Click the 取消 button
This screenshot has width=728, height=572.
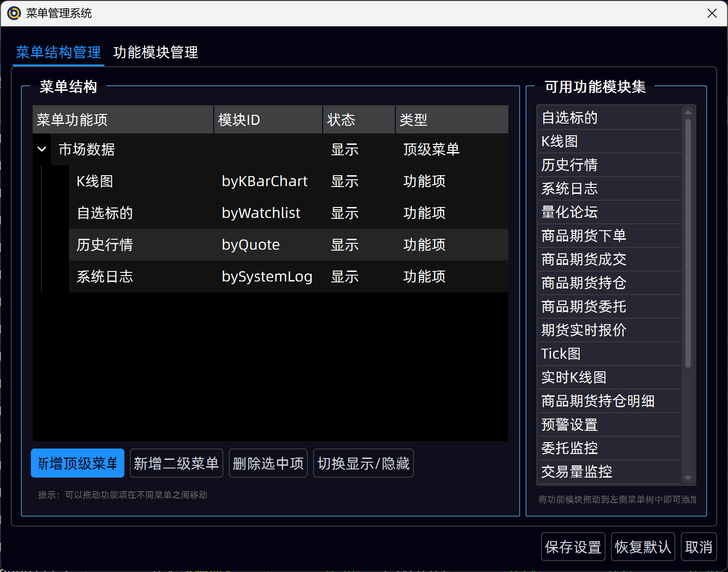click(x=698, y=547)
